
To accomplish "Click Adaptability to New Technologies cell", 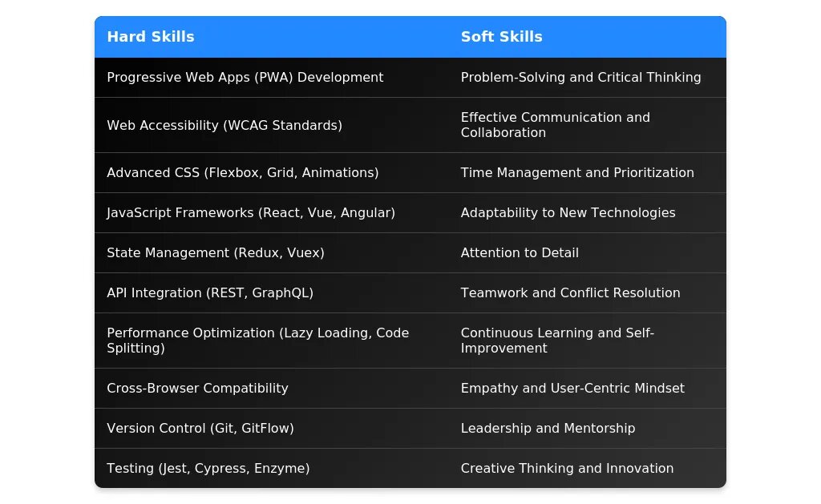I will (x=568, y=213).
